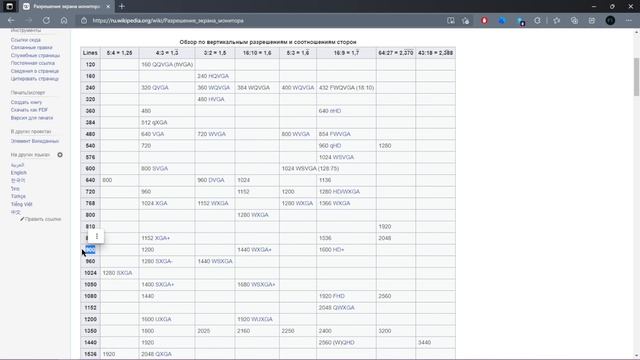Click the '2560 (W)QHD' table link
Screen dimensions: 640x360
tap(337, 342)
